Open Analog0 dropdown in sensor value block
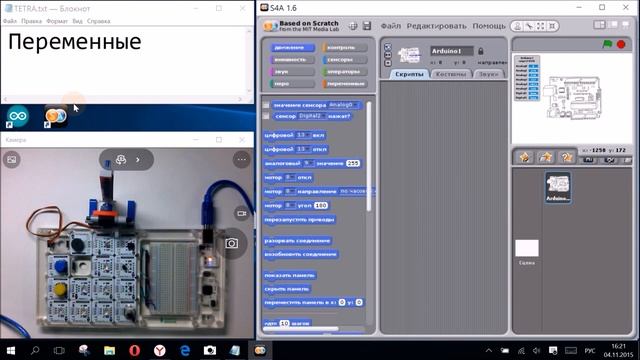Screen dimensions: 640x360 tap(344, 105)
